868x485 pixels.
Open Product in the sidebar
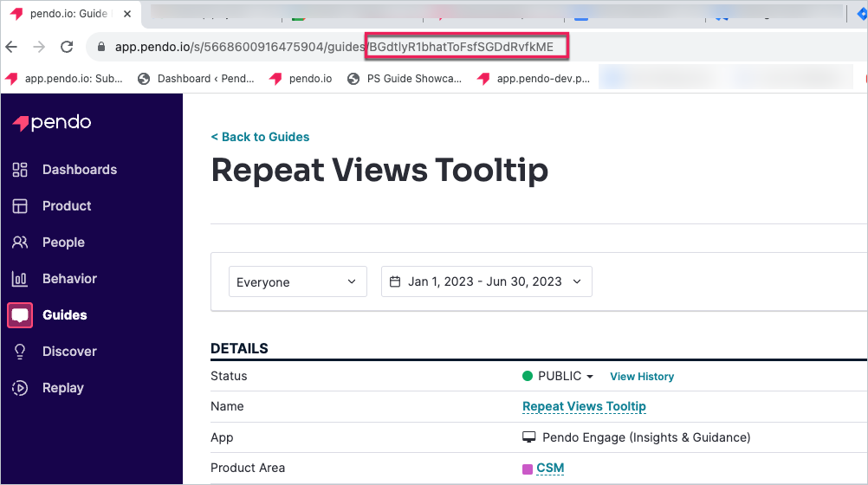tap(67, 206)
